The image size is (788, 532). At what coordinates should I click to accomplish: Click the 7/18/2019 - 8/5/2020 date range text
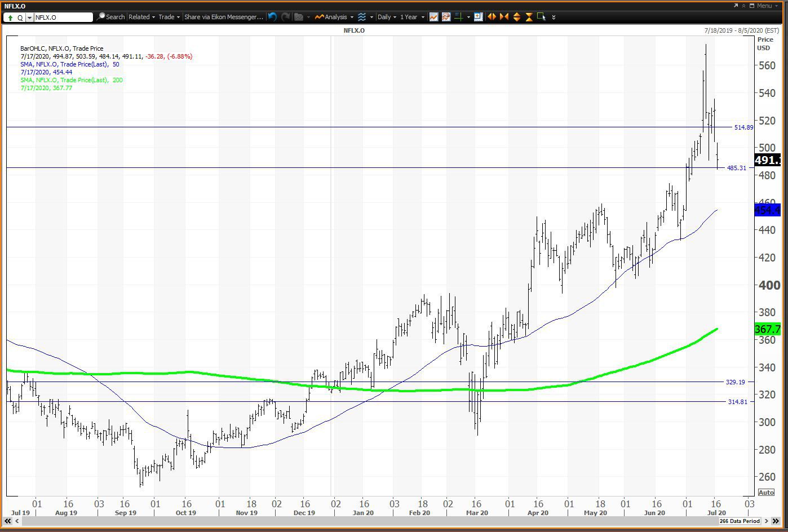(x=741, y=30)
